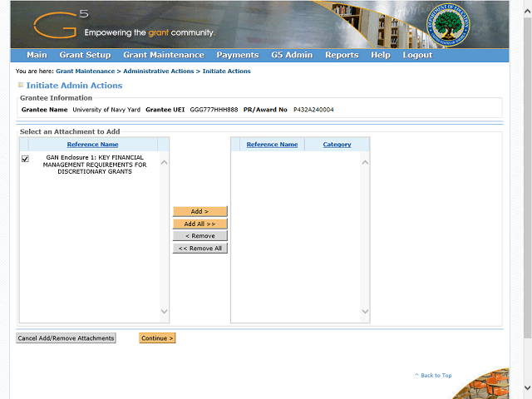Click the Add > button
The width and height of the screenshot is (532, 399).
199,211
